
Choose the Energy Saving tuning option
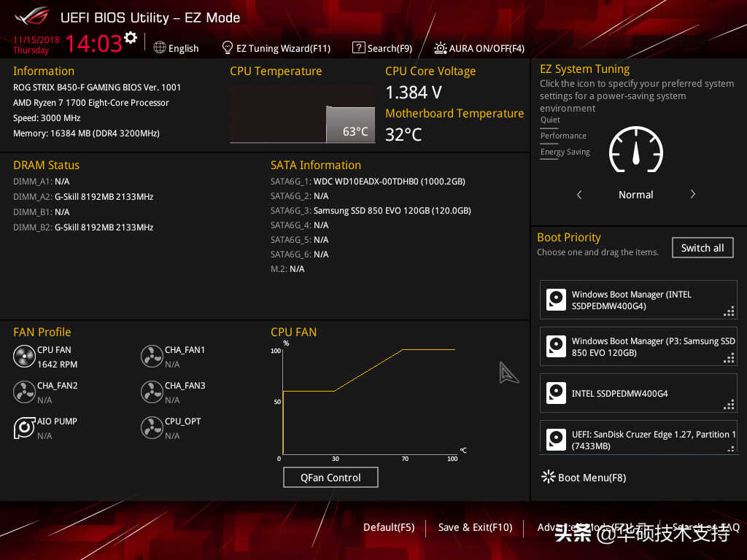(565, 152)
